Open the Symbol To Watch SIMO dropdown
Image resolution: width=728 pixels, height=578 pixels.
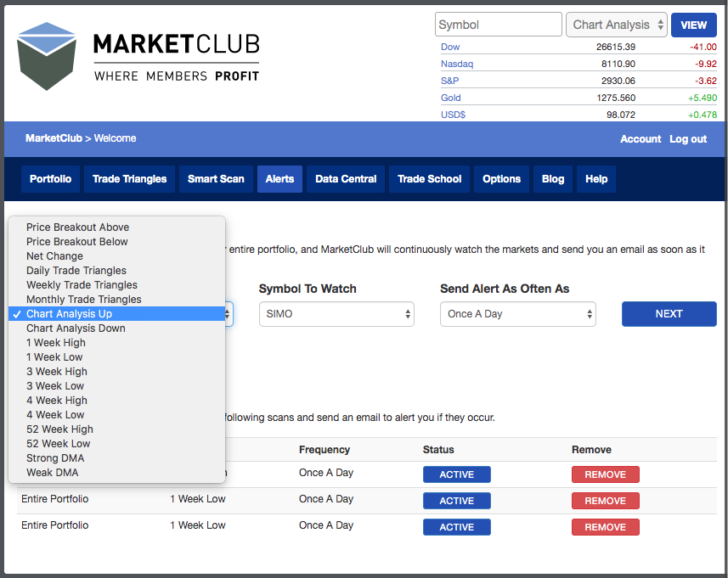tap(336, 314)
